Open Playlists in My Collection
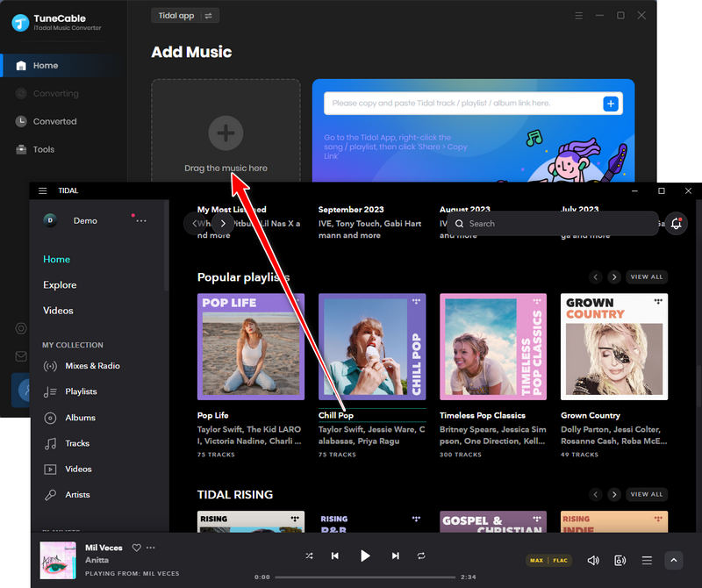The width and height of the screenshot is (702, 588). [x=70, y=391]
